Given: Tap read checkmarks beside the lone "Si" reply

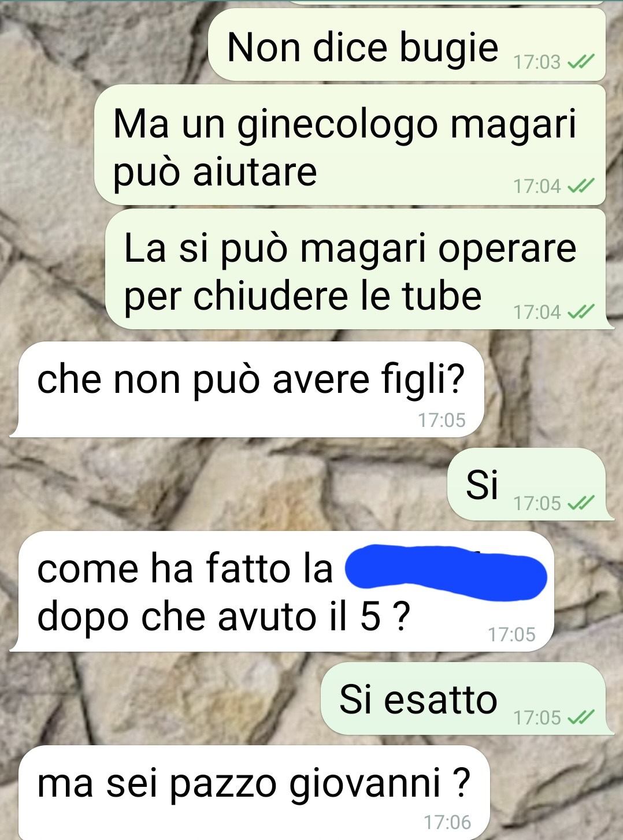Looking at the screenshot, I should click(581, 503).
